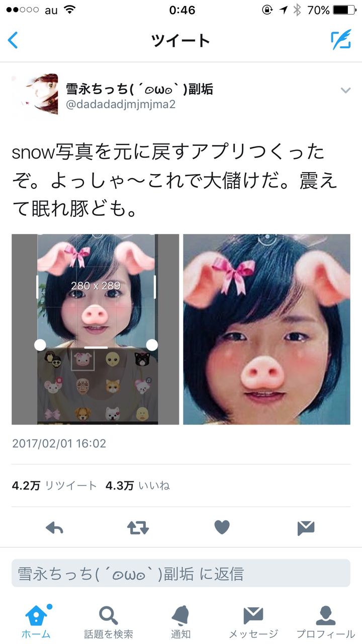
Task: Open the @dadadadjmjmjma2 handle
Action: click(x=121, y=105)
